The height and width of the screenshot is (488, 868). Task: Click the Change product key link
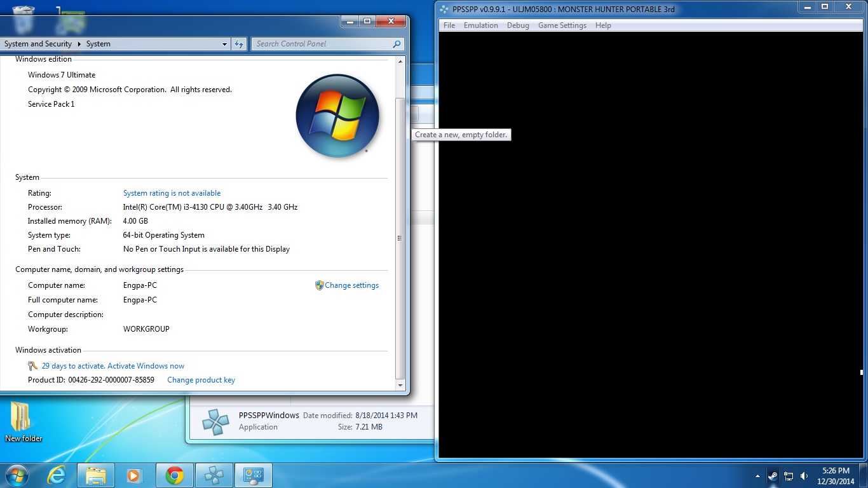(201, 380)
